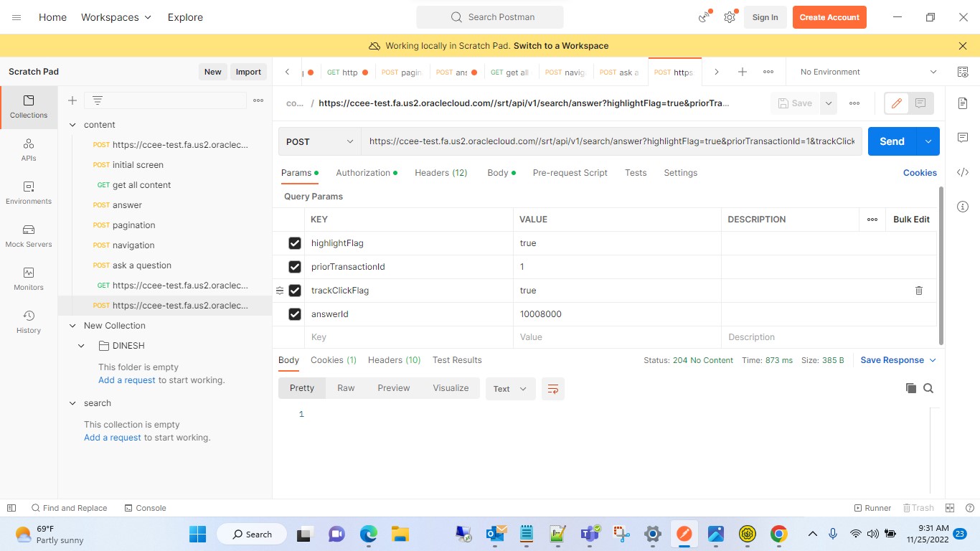This screenshot has width=980, height=551.
Task: Delete the trackClickFlag param with the trash icon
Action: 919,290
